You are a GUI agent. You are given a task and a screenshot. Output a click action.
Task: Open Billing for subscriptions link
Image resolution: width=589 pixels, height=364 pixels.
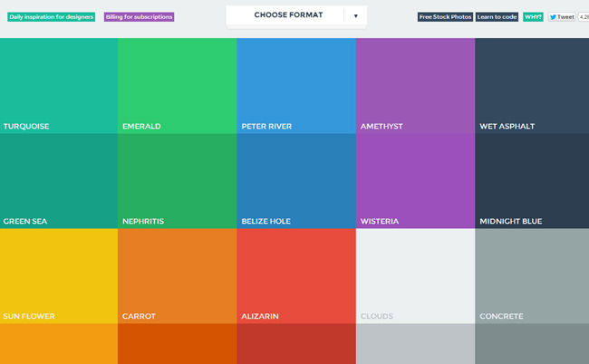(x=139, y=17)
